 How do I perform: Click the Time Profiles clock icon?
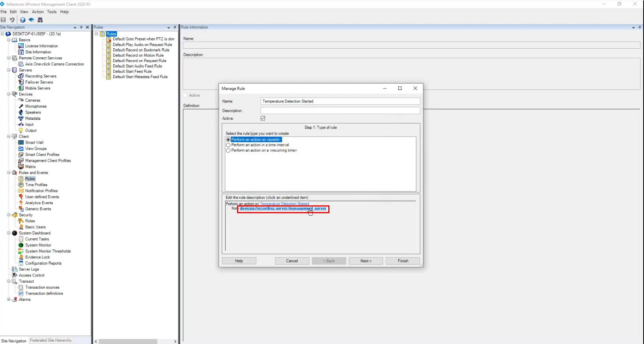tap(21, 185)
